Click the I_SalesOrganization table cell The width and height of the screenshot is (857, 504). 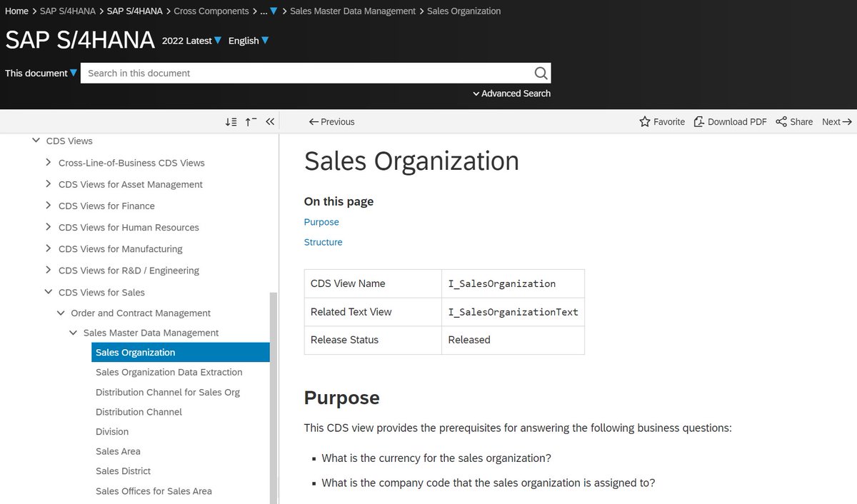click(513, 283)
